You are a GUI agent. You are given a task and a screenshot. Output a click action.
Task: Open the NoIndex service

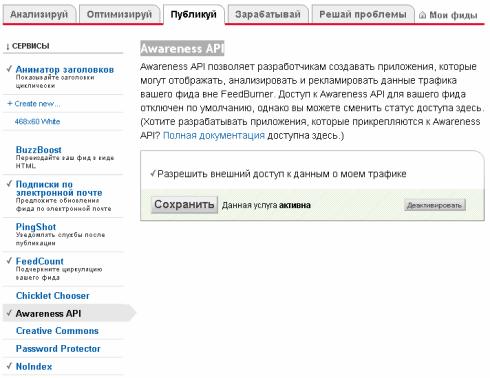(x=34, y=367)
